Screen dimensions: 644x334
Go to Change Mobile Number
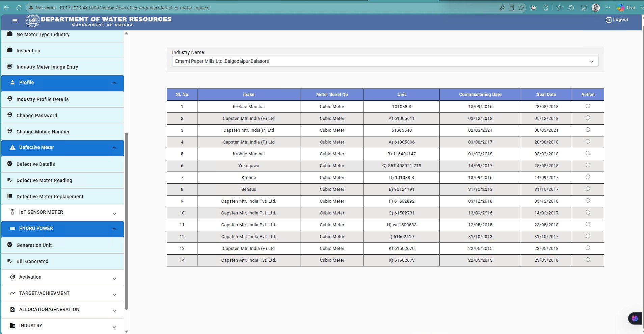coord(62,132)
